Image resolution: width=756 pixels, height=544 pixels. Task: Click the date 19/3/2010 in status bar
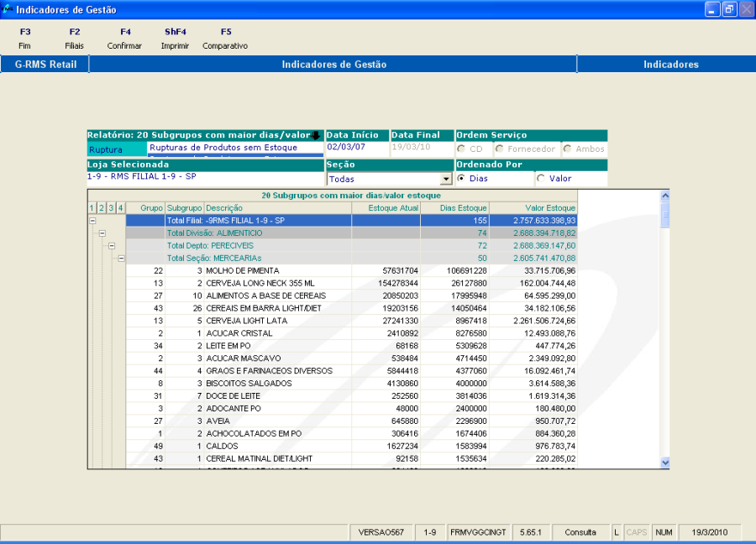click(709, 532)
